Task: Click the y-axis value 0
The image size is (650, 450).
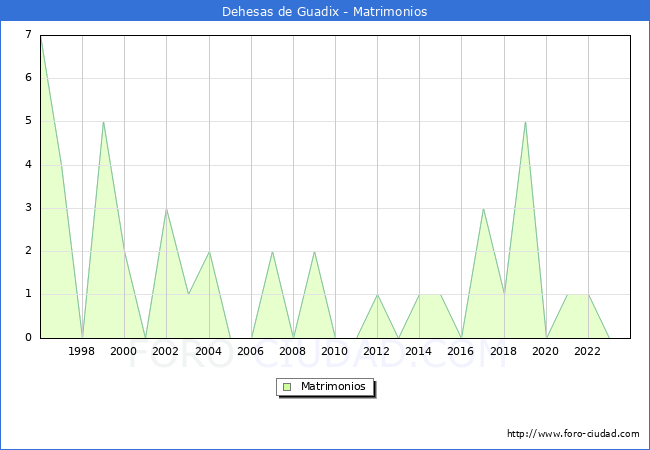Action: [x=28, y=337]
